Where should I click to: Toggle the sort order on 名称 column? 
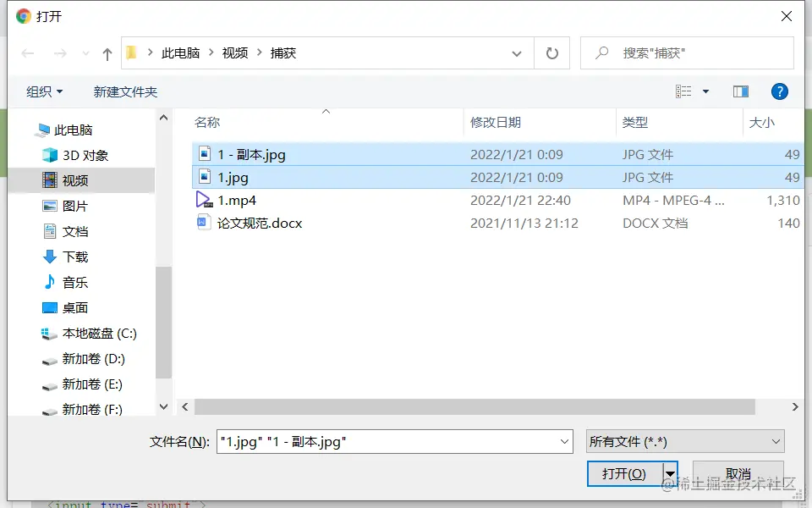(x=207, y=122)
